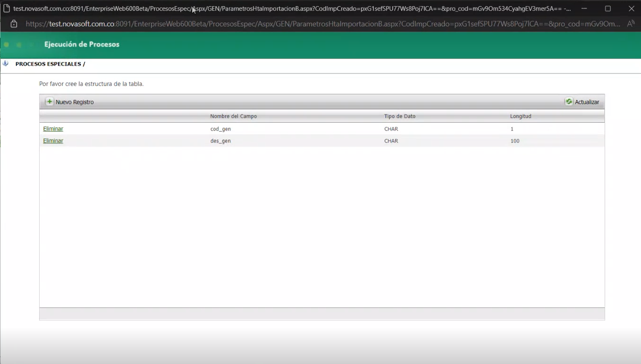Click Nuevo Registro button label
This screenshot has width=641, height=364.
75,102
